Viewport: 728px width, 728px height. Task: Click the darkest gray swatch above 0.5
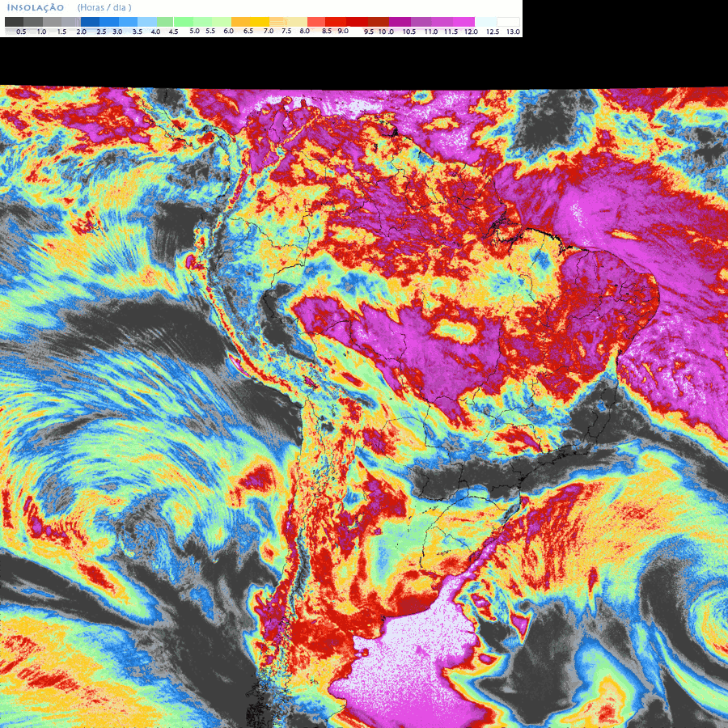coord(14,22)
